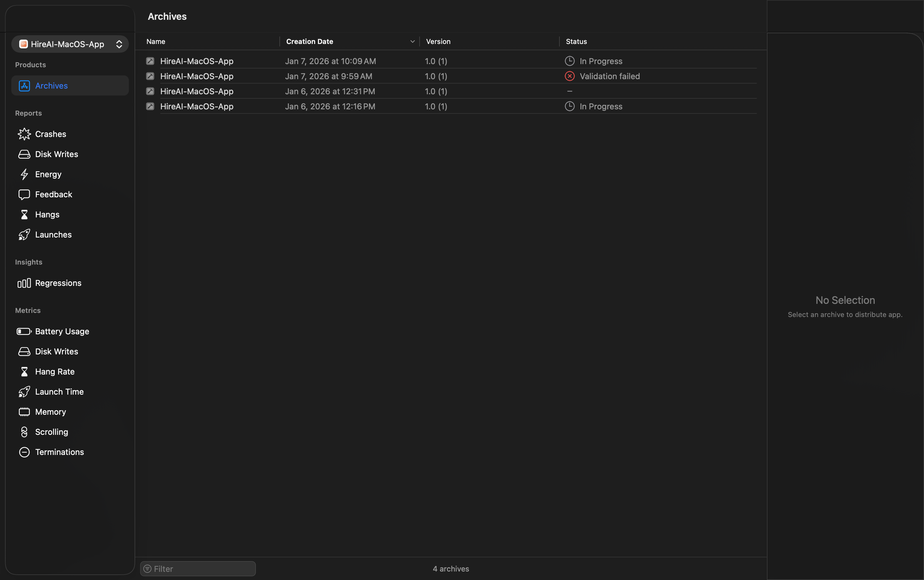This screenshot has width=924, height=580.
Task: Toggle the Creation Date sort chevron
Action: click(x=412, y=41)
